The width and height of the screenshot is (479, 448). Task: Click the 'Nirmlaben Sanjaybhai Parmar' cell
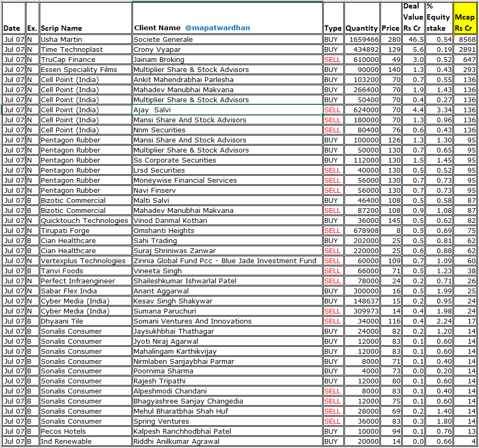227,362
